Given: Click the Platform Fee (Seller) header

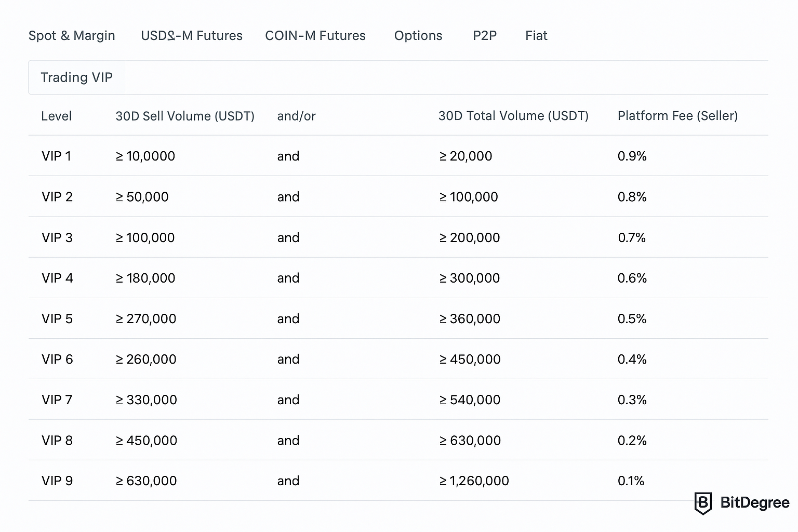Looking at the screenshot, I should tap(677, 116).
